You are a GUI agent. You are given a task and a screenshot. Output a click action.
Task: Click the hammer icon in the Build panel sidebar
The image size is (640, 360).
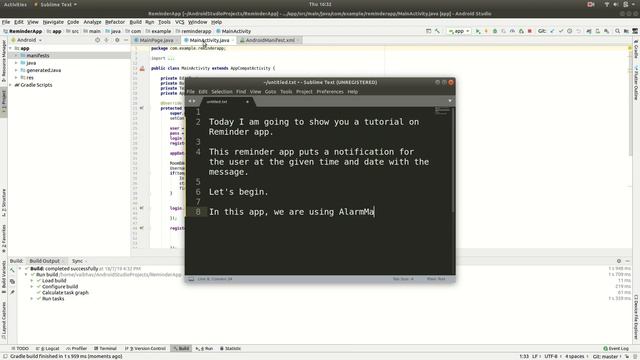point(12,270)
